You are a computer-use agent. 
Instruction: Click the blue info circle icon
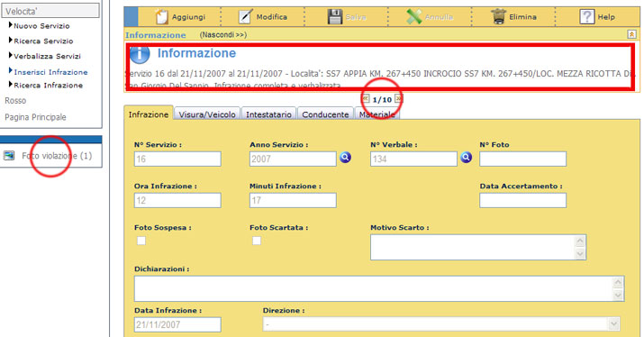pyautogui.click(x=140, y=55)
